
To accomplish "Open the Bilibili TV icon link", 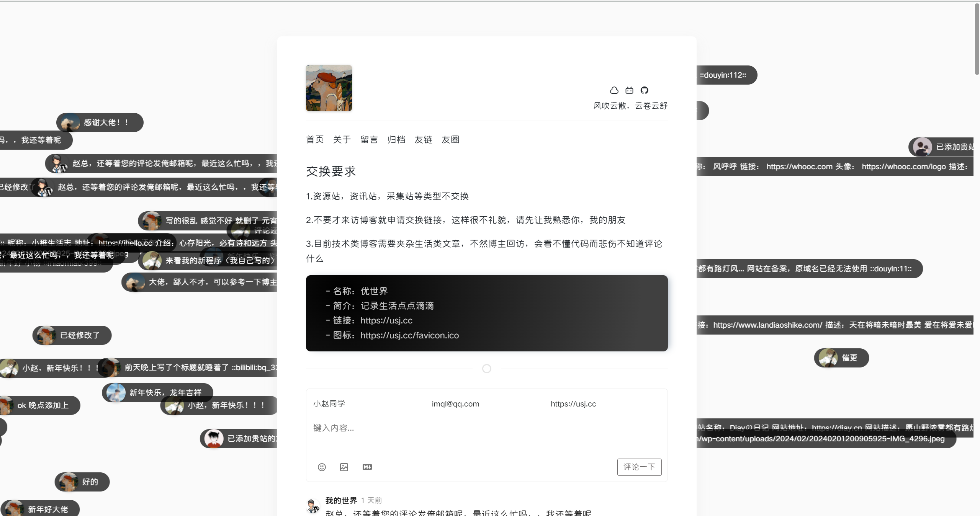I will click(x=629, y=90).
